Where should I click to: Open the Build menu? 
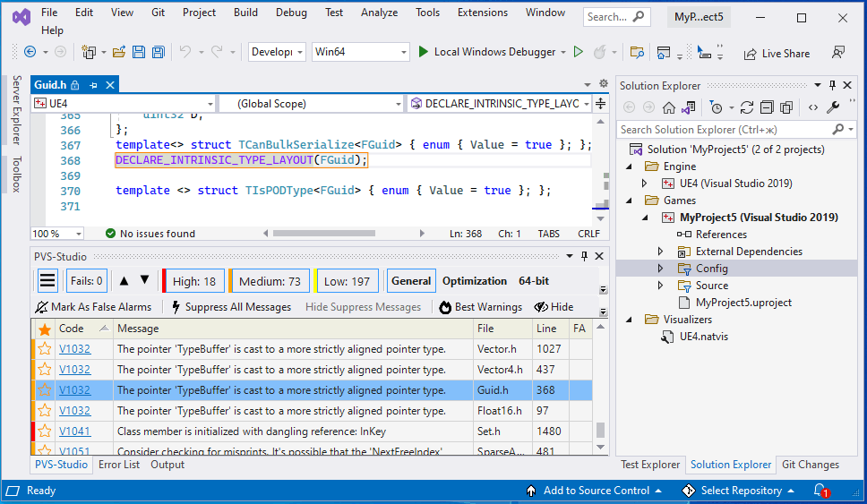[x=245, y=13]
